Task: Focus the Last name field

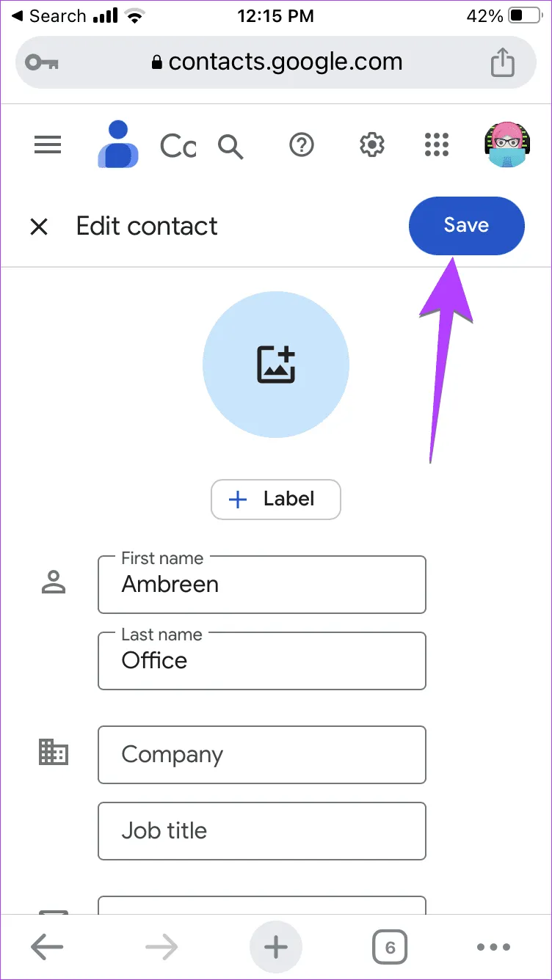Action: coord(261,661)
